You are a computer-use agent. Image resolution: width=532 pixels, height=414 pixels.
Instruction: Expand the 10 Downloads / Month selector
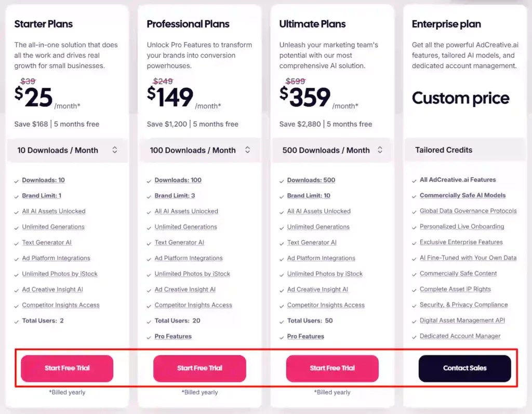click(67, 150)
